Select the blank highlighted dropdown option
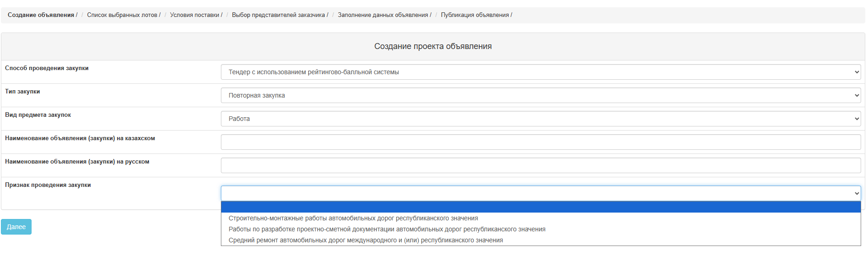Viewport: 868px width, 268px height. [x=541, y=207]
